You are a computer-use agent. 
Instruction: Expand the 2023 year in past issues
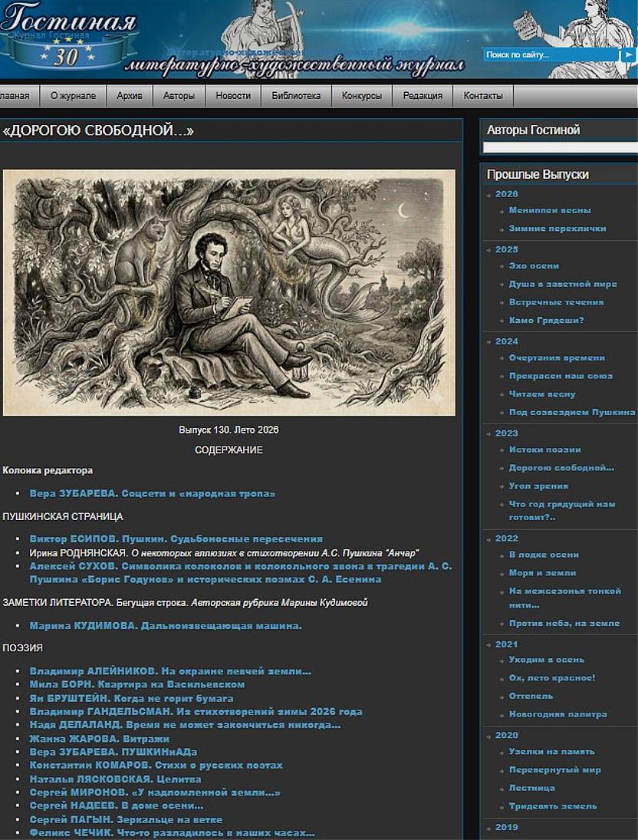tap(507, 433)
